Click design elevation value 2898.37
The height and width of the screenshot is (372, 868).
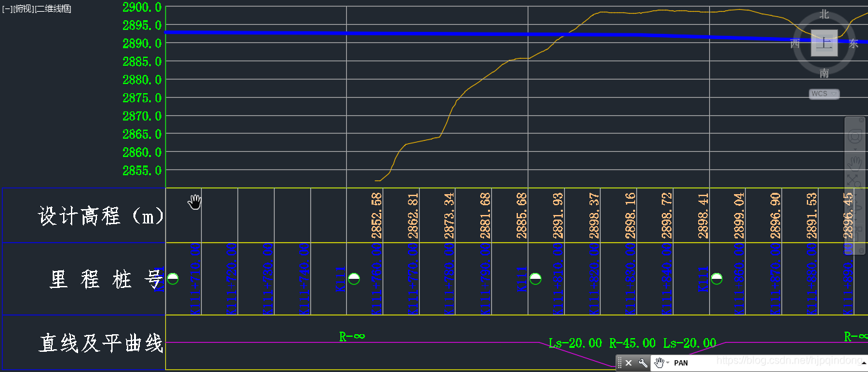click(x=594, y=216)
